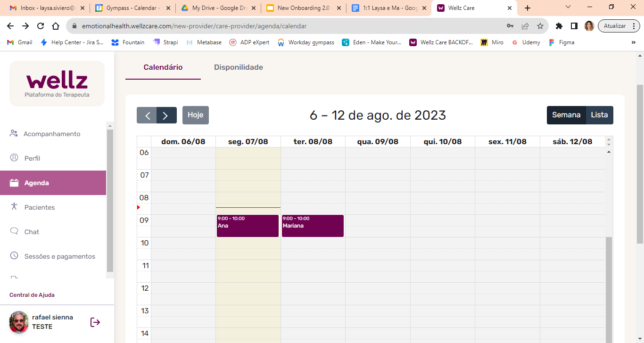
Task: Click the Agenda calendar icon
Action: (14, 183)
